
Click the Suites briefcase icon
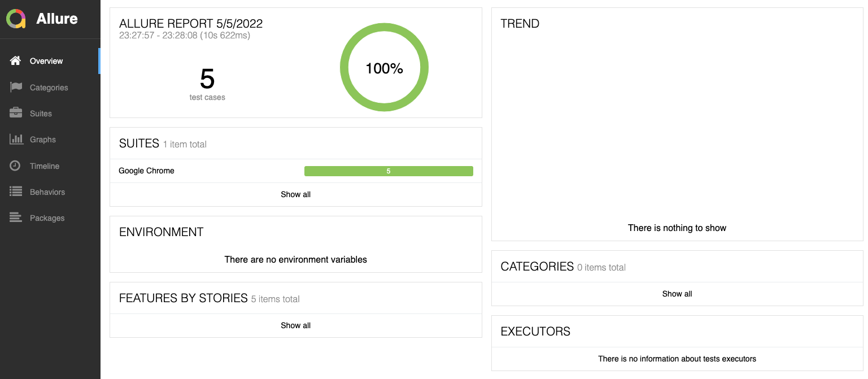tap(16, 114)
